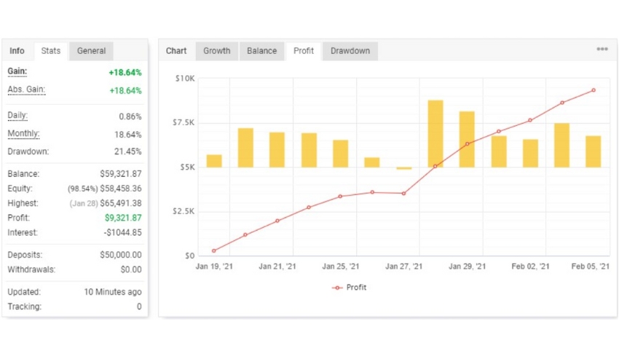This screenshot has height=364, width=619.
Task: Open the General tab
Action: (91, 51)
